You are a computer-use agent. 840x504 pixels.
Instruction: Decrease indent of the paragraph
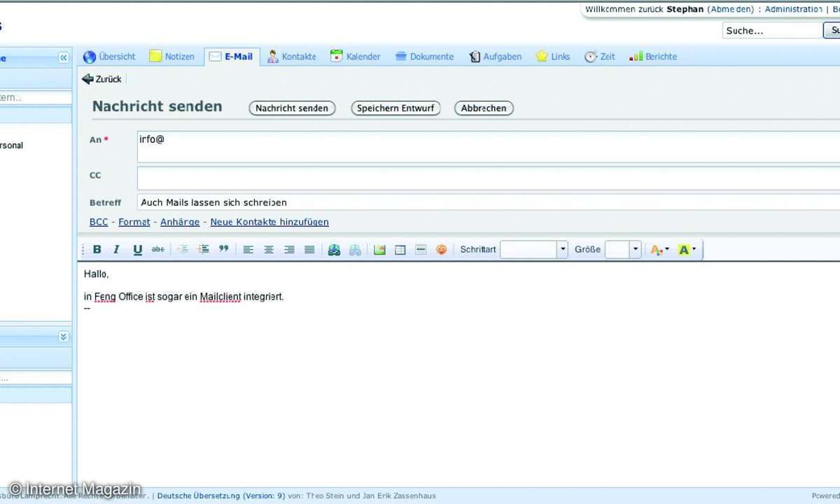coord(183,249)
